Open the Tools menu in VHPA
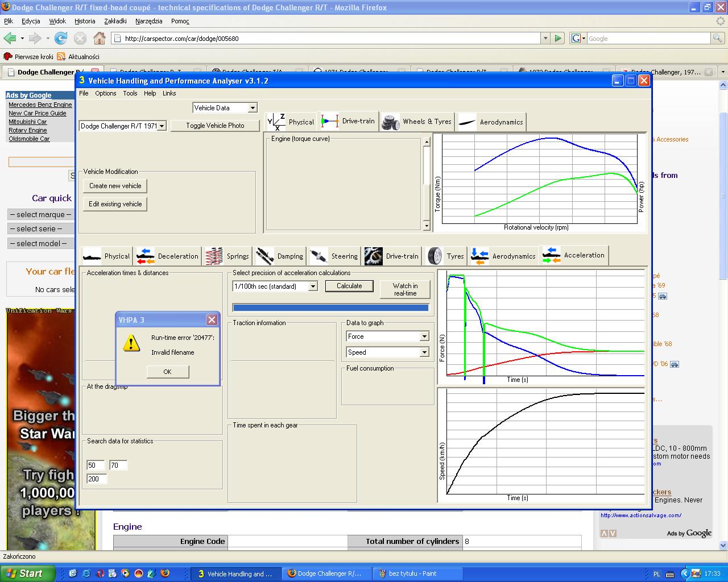Image resolution: width=728 pixels, height=582 pixels. tap(130, 93)
